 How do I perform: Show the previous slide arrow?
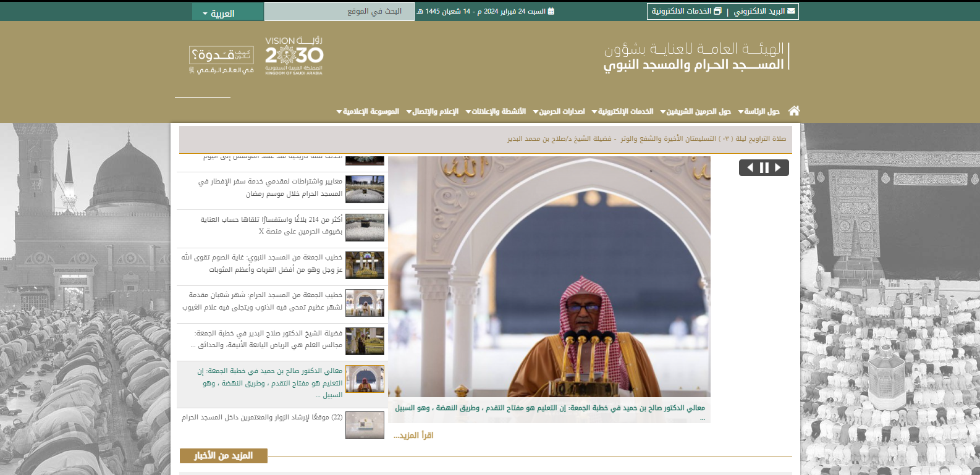(x=750, y=167)
